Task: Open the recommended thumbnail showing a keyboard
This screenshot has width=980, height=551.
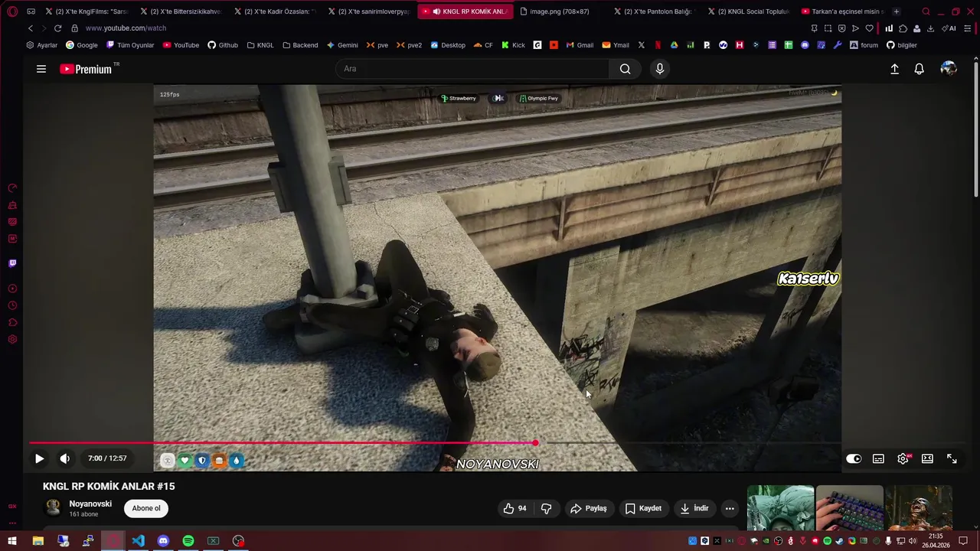Action: pyautogui.click(x=849, y=508)
